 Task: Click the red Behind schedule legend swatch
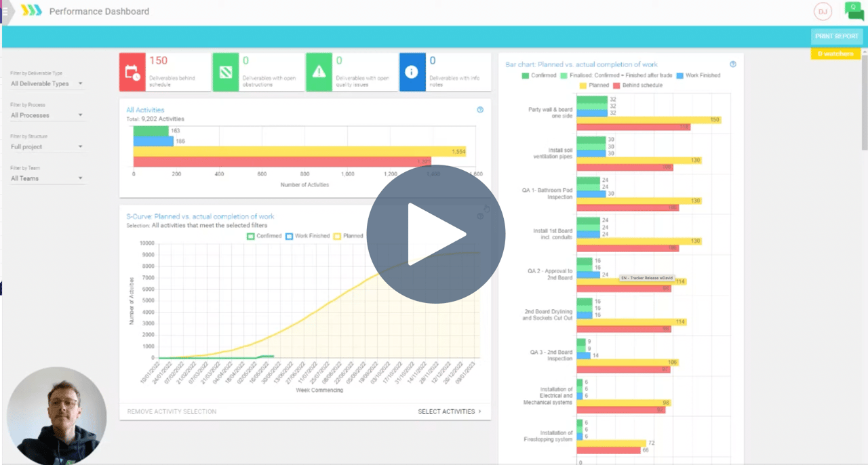(616, 85)
